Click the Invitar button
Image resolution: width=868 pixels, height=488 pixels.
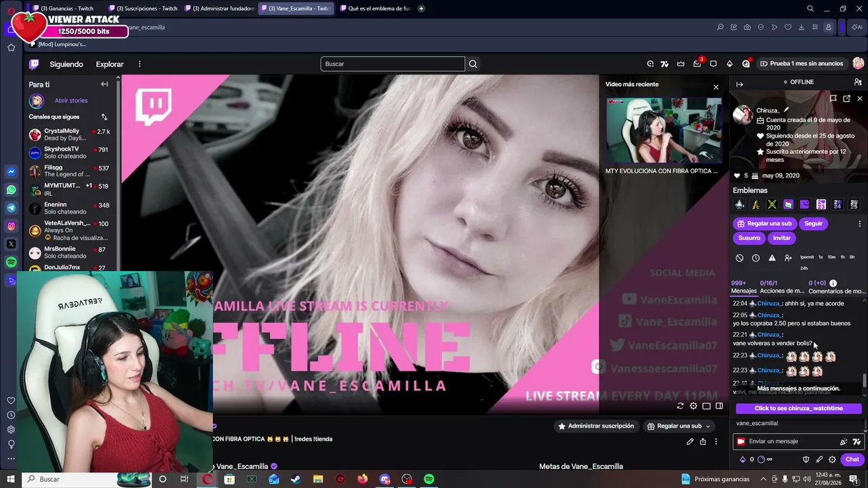tap(782, 238)
